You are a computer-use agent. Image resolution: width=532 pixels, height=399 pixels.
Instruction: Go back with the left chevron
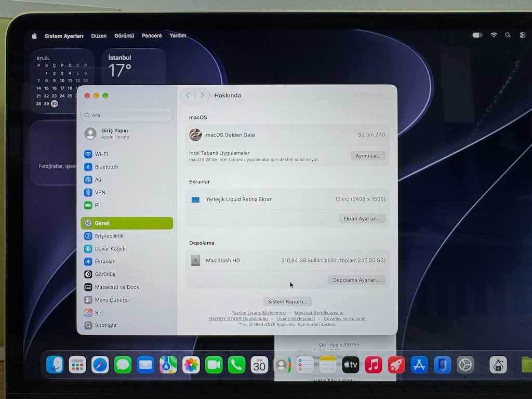pyautogui.click(x=188, y=96)
